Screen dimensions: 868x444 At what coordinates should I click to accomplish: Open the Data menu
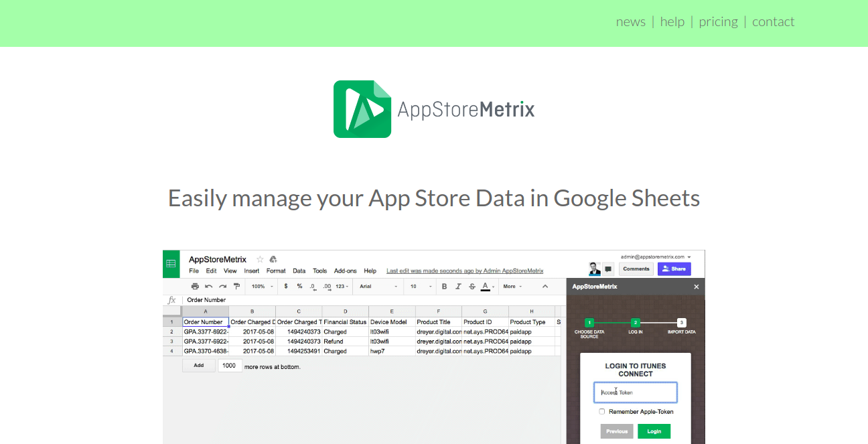299,271
